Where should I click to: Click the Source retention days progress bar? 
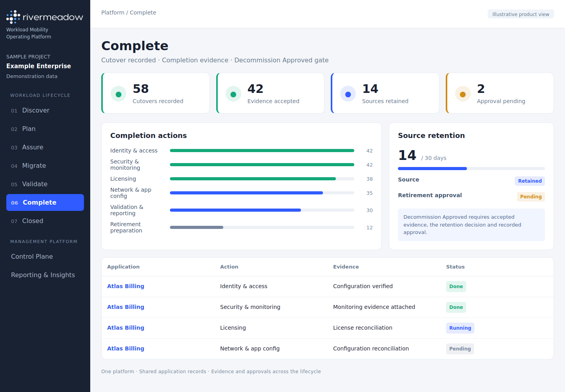click(471, 169)
